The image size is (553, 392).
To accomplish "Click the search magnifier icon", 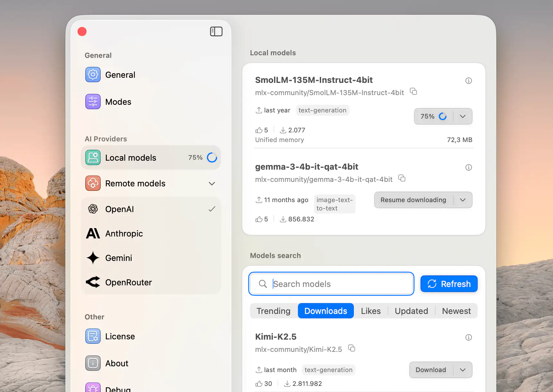I will tap(263, 284).
